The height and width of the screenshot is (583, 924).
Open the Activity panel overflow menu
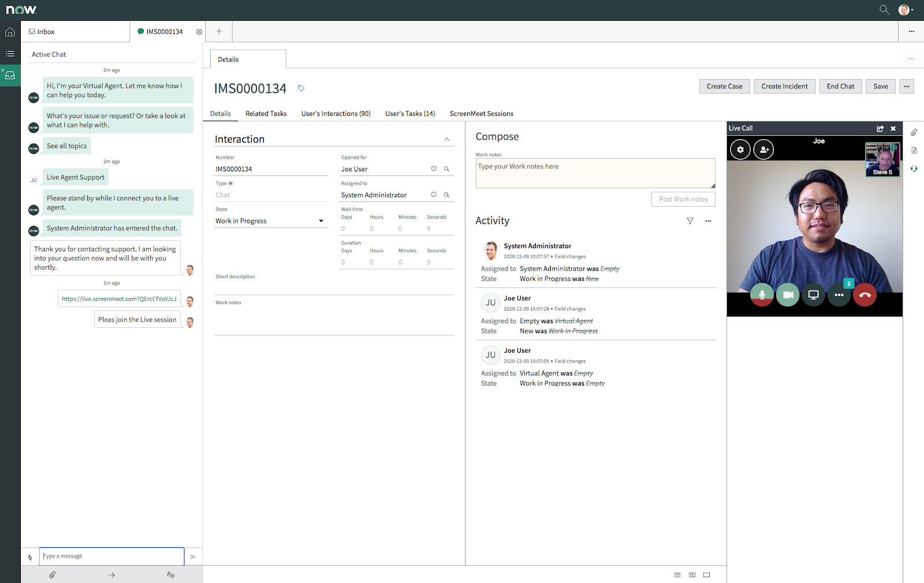click(x=709, y=221)
